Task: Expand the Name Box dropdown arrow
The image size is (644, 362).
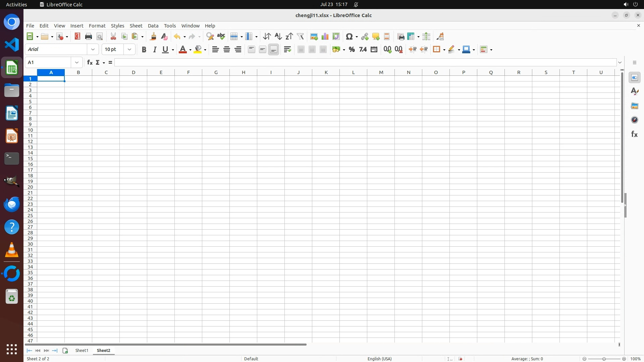Action: coord(77,62)
